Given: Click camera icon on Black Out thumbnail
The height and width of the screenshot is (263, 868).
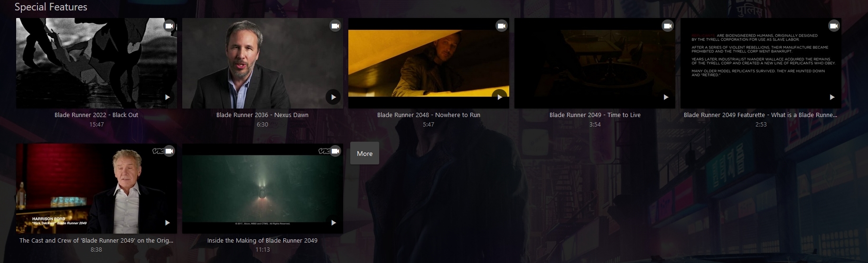Looking at the screenshot, I should [x=169, y=26].
